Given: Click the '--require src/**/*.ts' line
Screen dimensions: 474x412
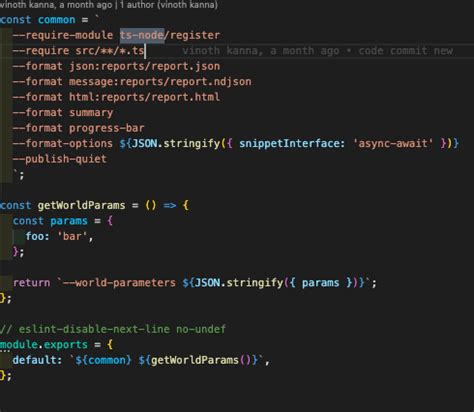Looking at the screenshot, I should [78, 51].
